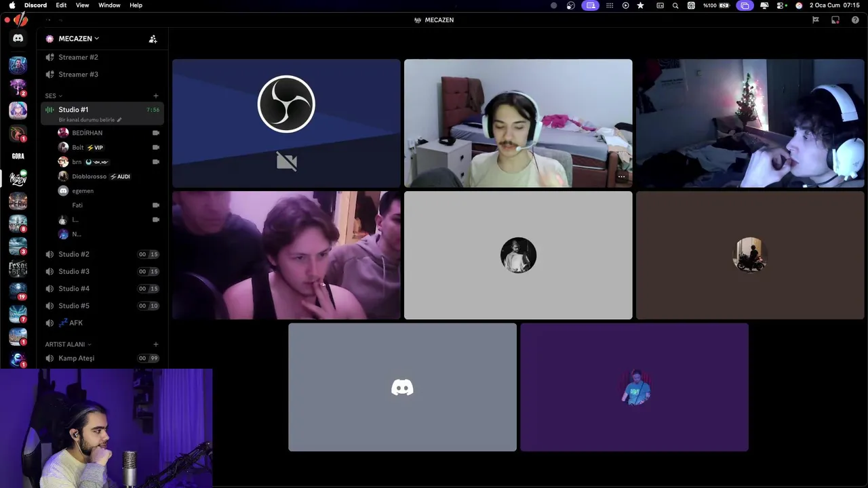This screenshot has width=868, height=488.
Task: Open the server icon with badge 8
Action: tap(18, 224)
